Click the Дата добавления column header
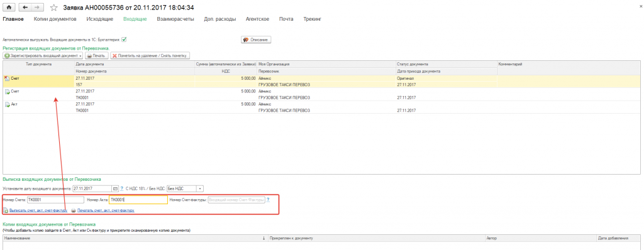644x250 pixels. 619,238
